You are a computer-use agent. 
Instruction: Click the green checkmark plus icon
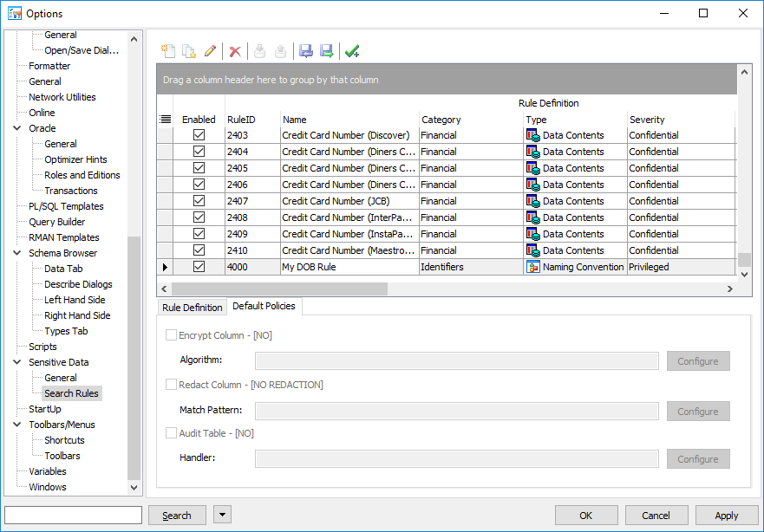[x=352, y=50]
